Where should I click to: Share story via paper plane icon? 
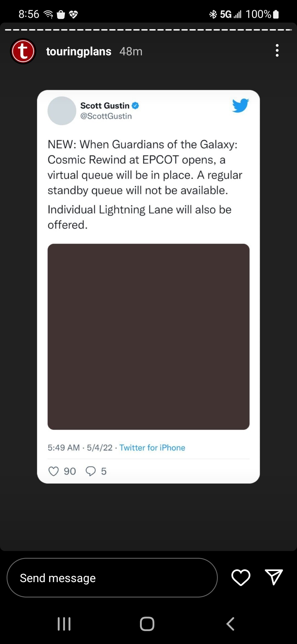click(274, 577)
